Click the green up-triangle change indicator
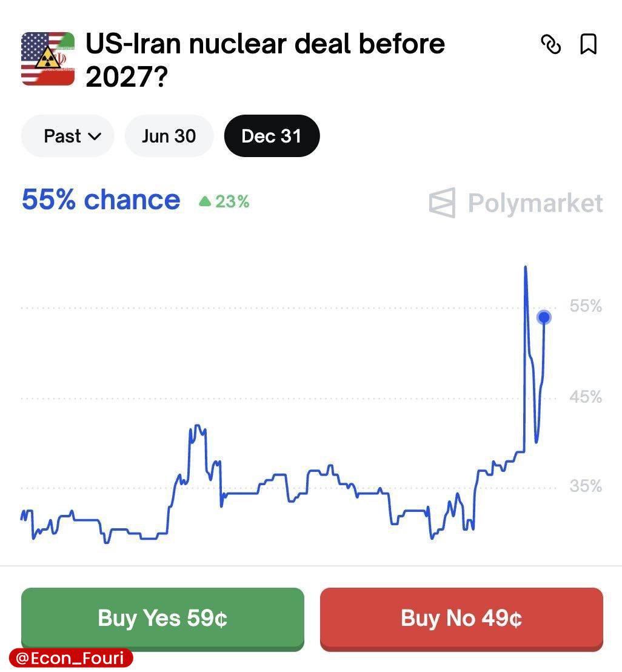Screen dimensions: 622x672 point(205,202)
